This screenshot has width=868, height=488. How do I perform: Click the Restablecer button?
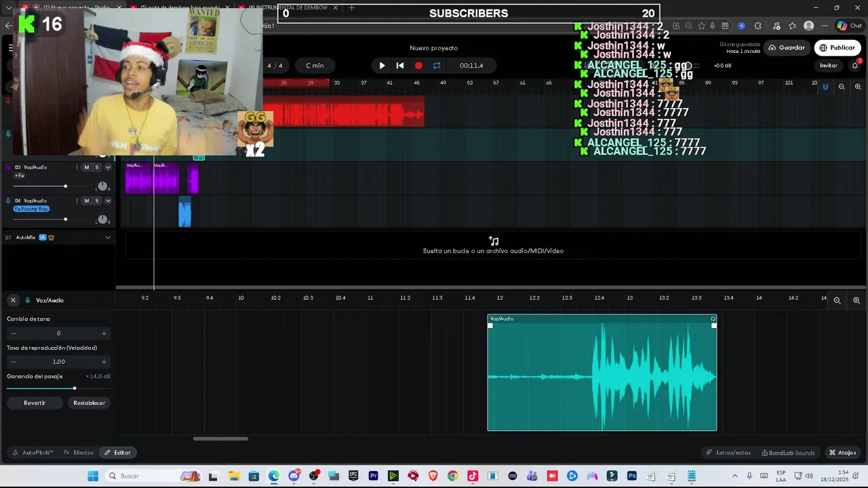click(90, 403)
